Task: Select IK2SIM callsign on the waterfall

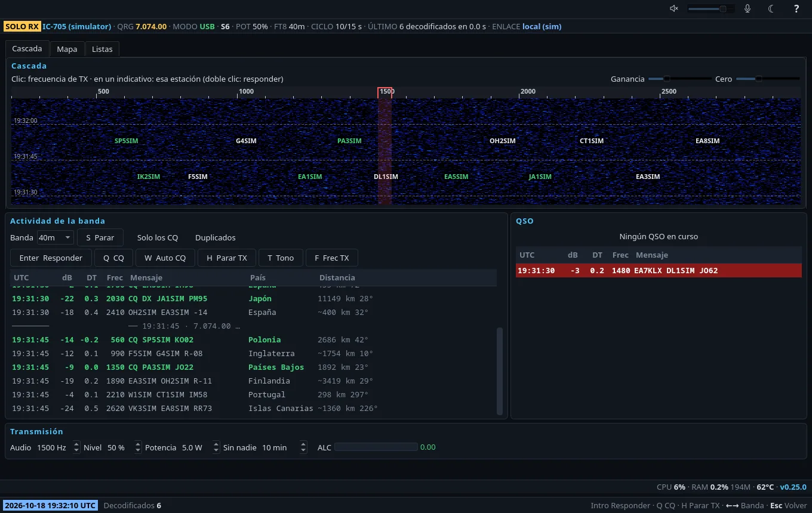Action: tap(149, 177)
